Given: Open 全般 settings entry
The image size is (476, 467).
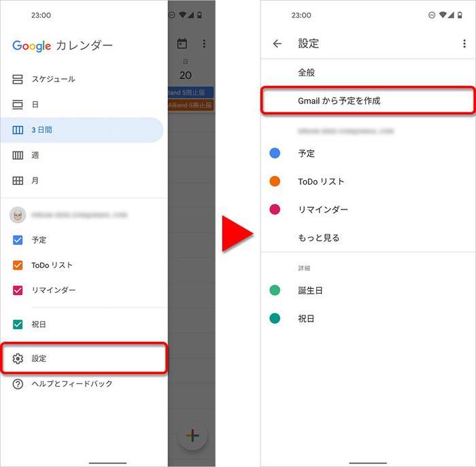Looking at the screenshot, I should tap(368, 73).
